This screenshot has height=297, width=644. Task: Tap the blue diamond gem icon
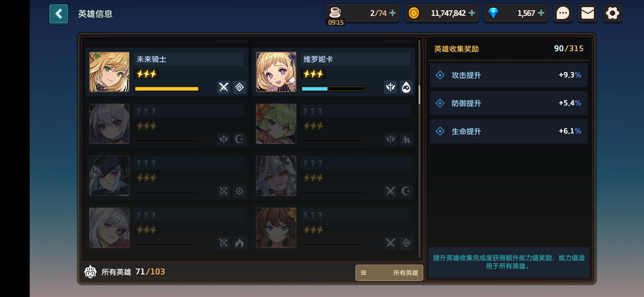point(493,13)
